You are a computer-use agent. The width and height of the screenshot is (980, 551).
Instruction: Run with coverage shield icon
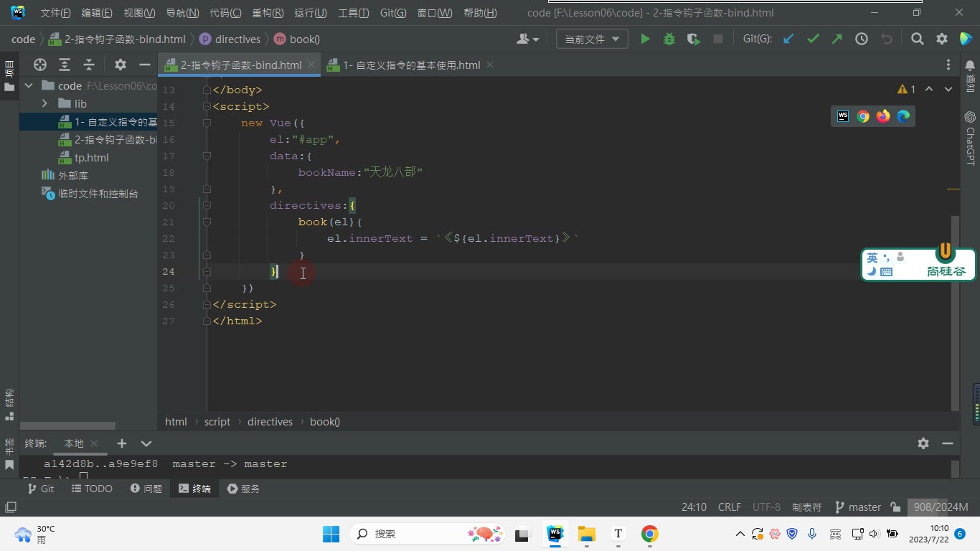694,39
